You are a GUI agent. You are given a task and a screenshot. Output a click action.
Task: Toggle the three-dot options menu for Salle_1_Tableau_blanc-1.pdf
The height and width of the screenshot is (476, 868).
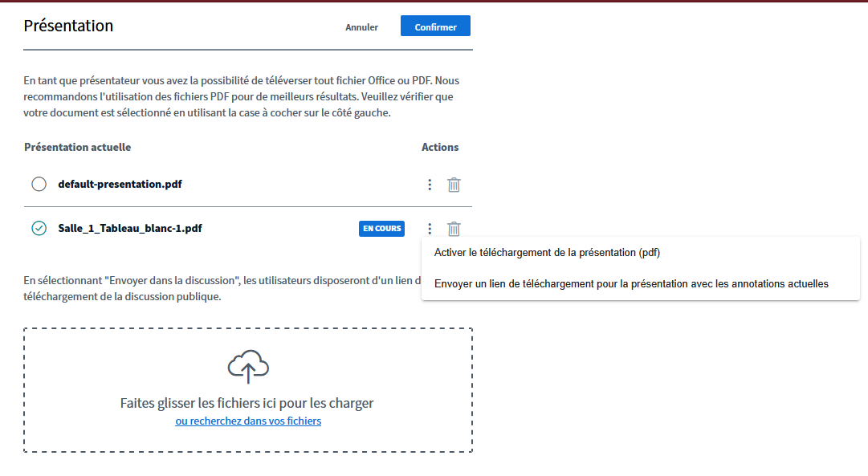click(x=430, y=229)
